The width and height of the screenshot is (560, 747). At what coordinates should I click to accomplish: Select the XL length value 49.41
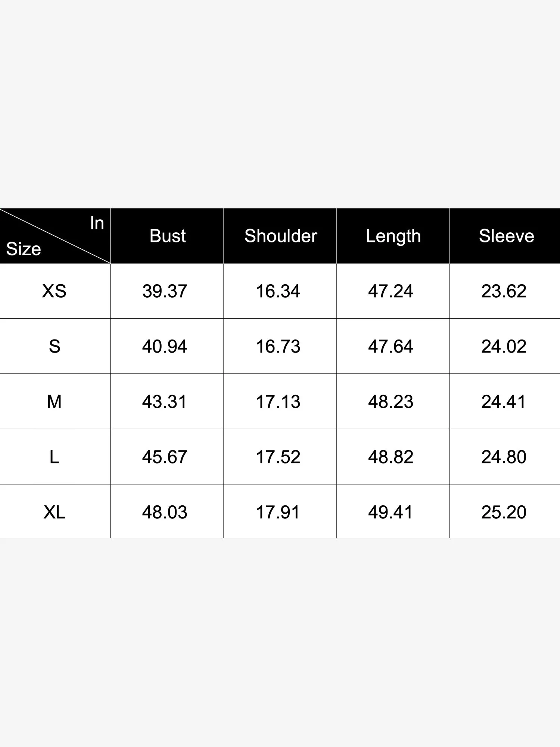[x=391, y=512]
